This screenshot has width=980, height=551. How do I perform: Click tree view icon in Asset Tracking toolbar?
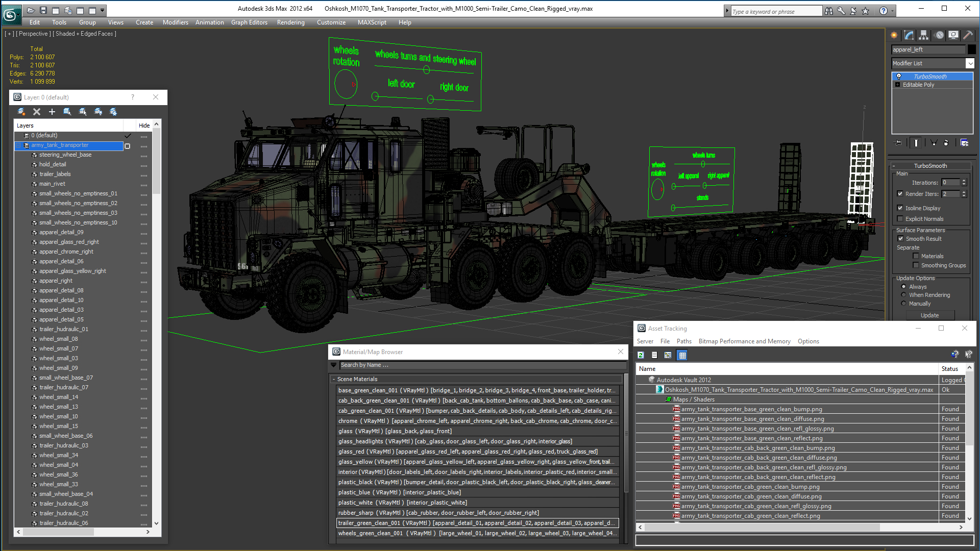pyautogui.click(x=668, y=355)
